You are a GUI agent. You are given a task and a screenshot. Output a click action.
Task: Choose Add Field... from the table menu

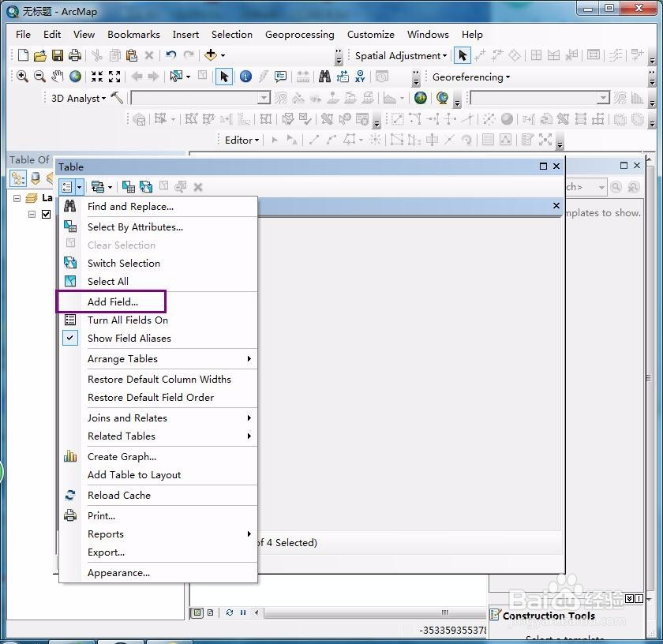[x=112, y=301]
